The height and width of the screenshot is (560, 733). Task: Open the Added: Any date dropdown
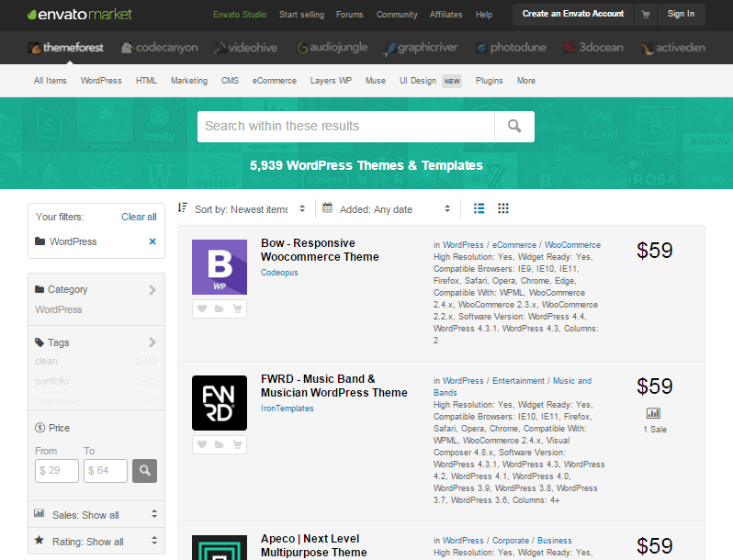[387, 209]
